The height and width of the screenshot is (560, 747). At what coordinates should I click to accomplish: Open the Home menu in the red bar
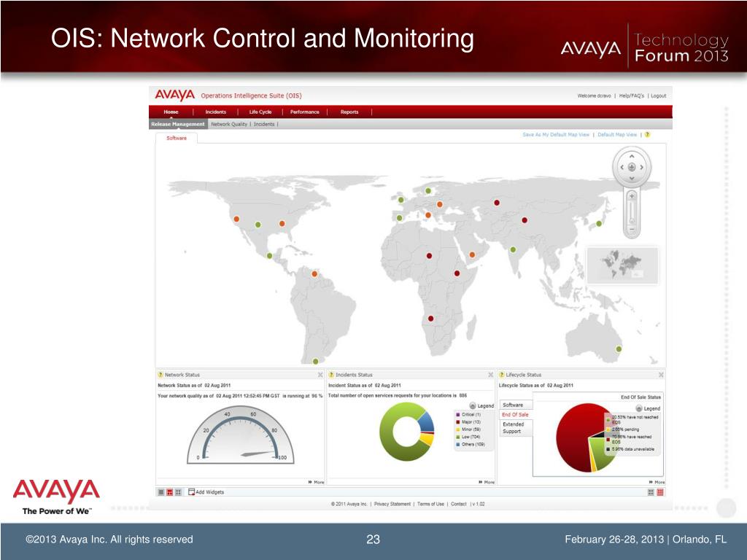[x=171, y=112]
